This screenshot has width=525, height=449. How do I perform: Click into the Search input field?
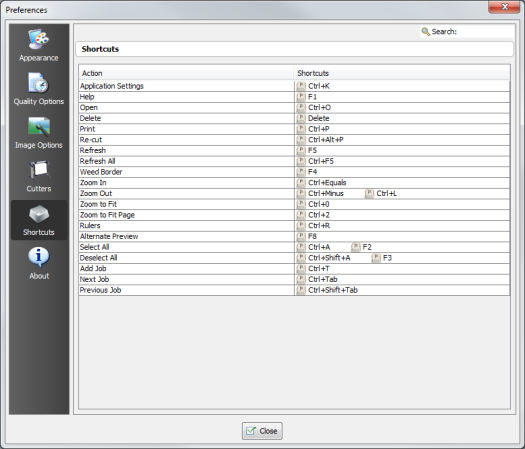coord(486,31)
